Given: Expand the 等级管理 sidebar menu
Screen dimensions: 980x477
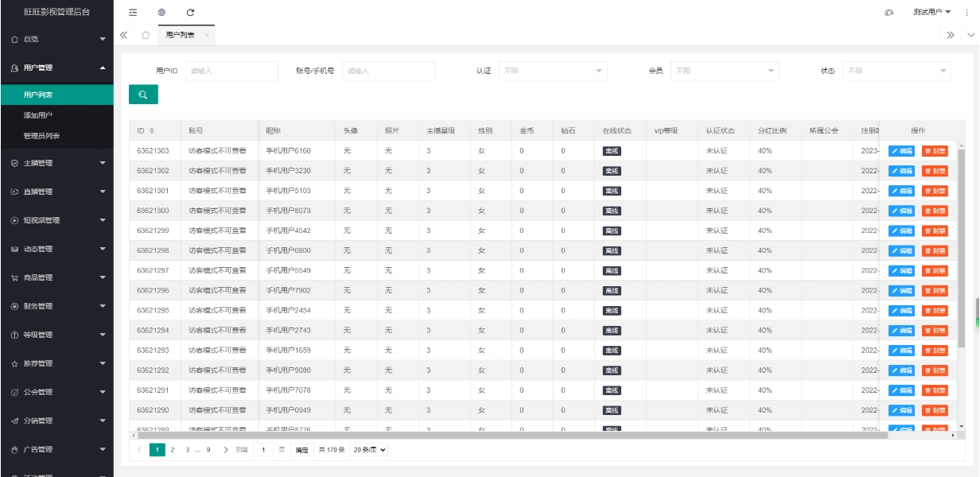Looking at the screenshot, I should pyautogui.click(x=56, y=335).
